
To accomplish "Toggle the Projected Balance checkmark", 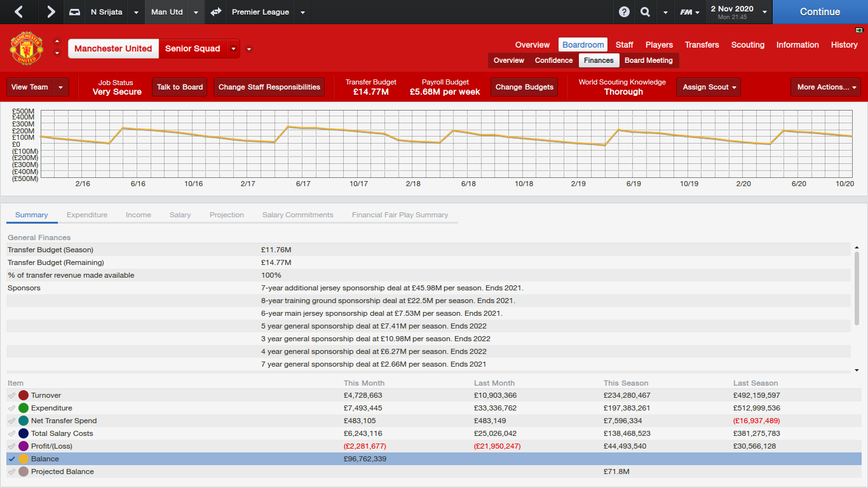I will coord(12,471).
